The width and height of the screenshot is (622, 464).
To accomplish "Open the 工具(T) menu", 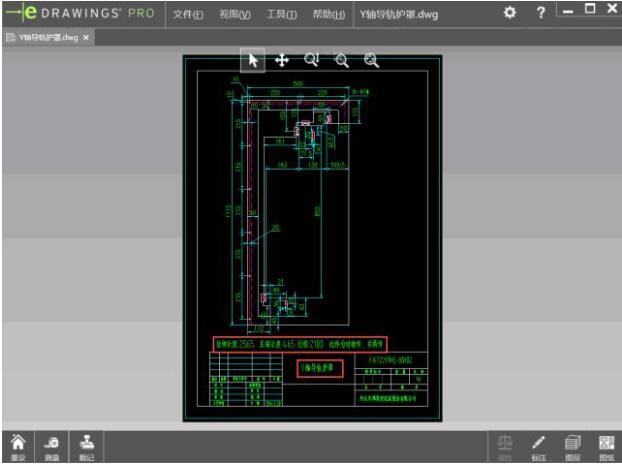I will click(x=281, y=14).
